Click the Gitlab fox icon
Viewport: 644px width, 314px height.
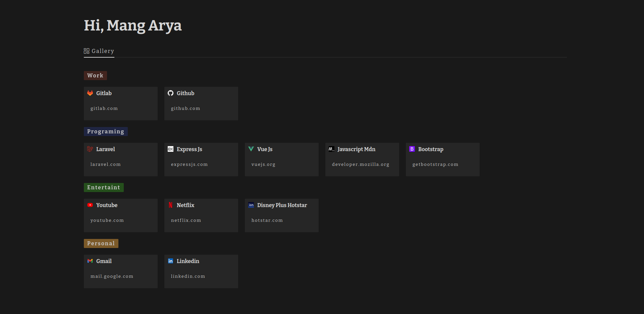pos(90,93)
